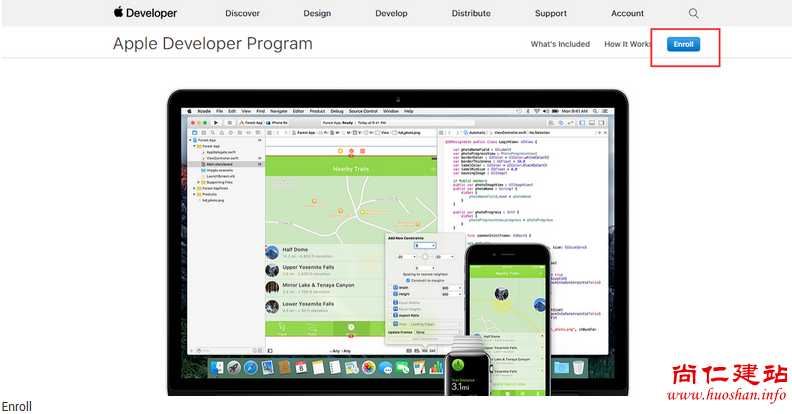This screenshot has height=414, width=792.
Task: Click the Apple Developer logo
Action: click(145, 13)
